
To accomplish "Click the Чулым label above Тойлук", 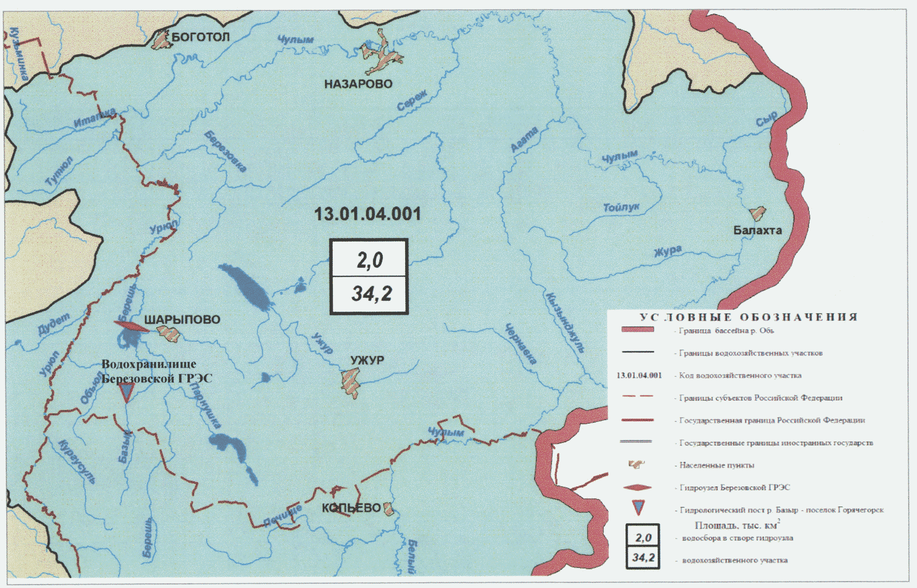I will [620, 157].
